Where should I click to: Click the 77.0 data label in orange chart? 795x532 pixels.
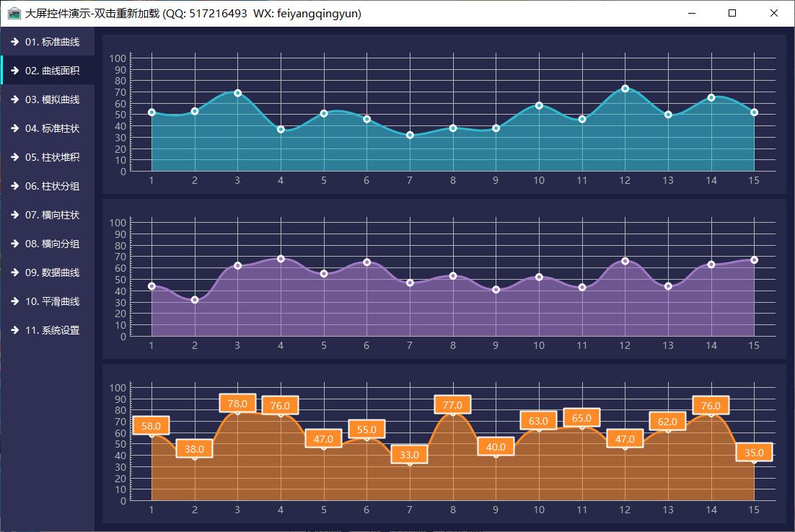click(x=452, y=404)
